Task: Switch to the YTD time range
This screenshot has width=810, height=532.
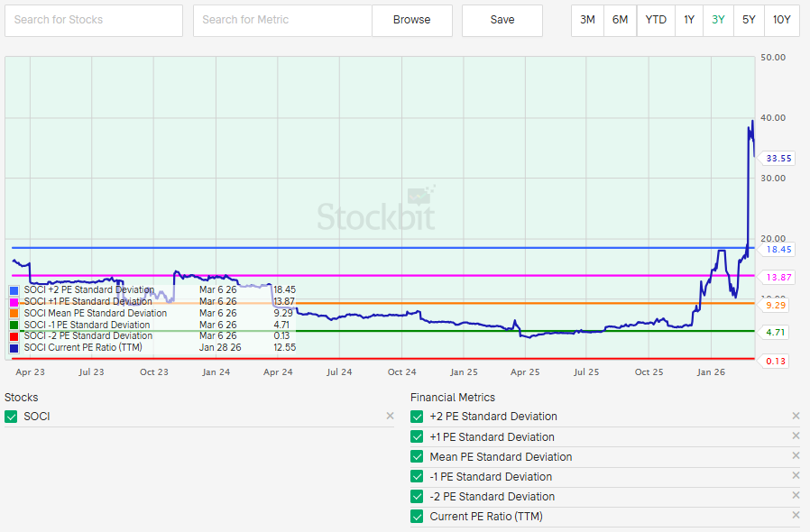Action: click(656, 20)
